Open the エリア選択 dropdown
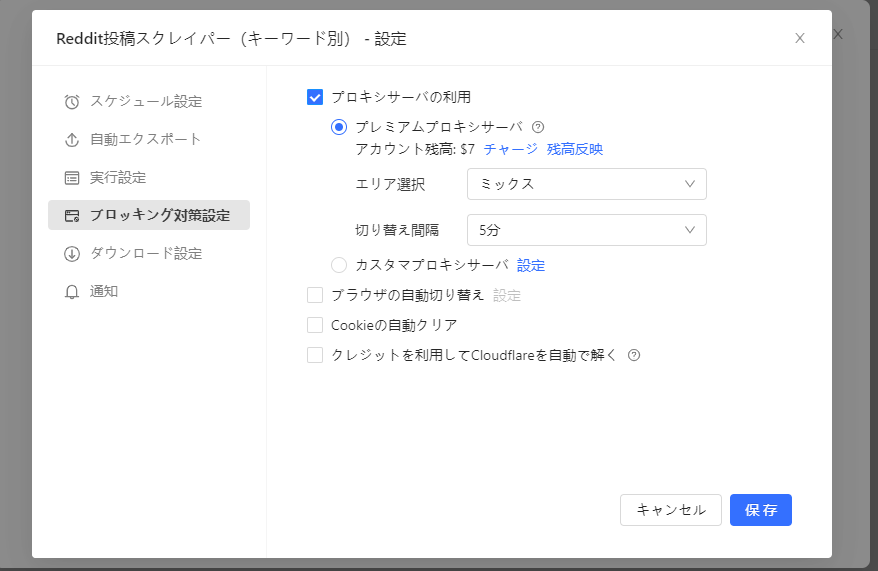878x571 pixels. point(586,184)
